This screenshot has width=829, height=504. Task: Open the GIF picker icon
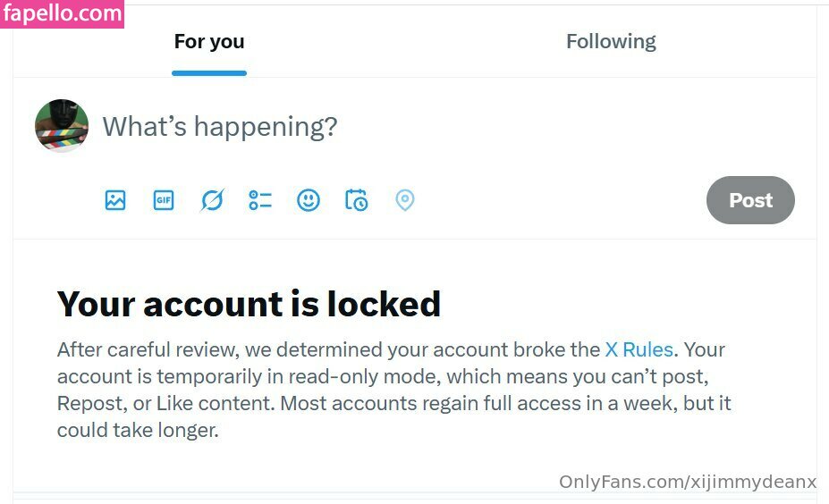tap(164, 200)
